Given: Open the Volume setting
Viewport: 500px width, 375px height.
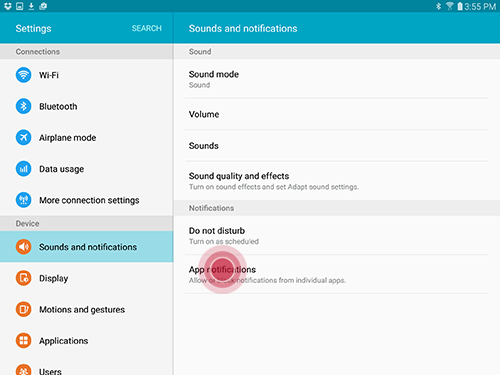Looking at the screenshot, I should coord(337,114).
